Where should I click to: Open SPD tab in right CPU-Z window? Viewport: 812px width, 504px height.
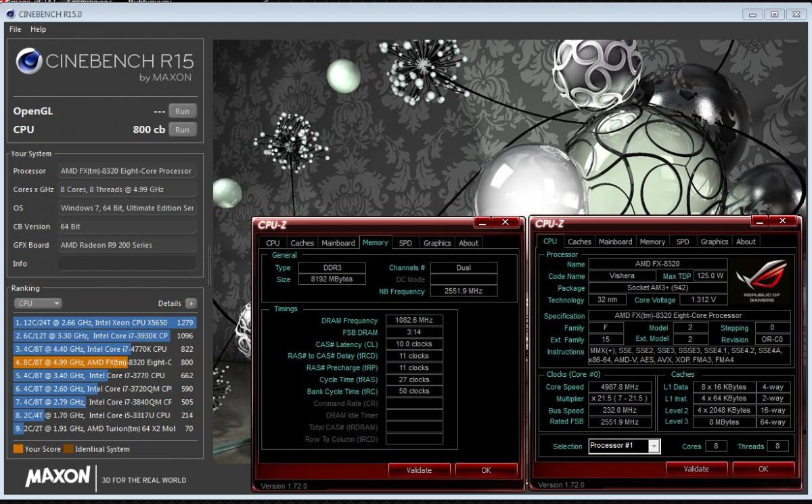[x=683, y=242]
